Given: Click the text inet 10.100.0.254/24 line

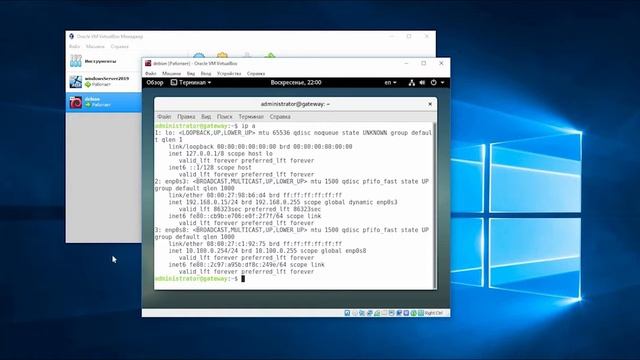Looking at the screenshot, I should [267, 251].
